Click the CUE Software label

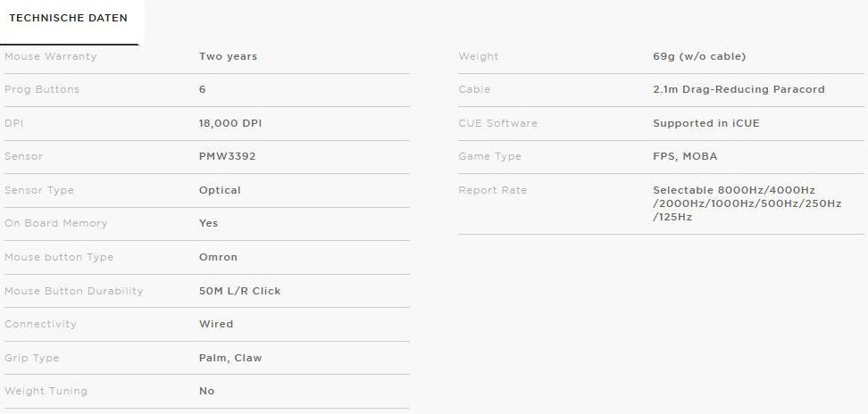coord(497,123)
